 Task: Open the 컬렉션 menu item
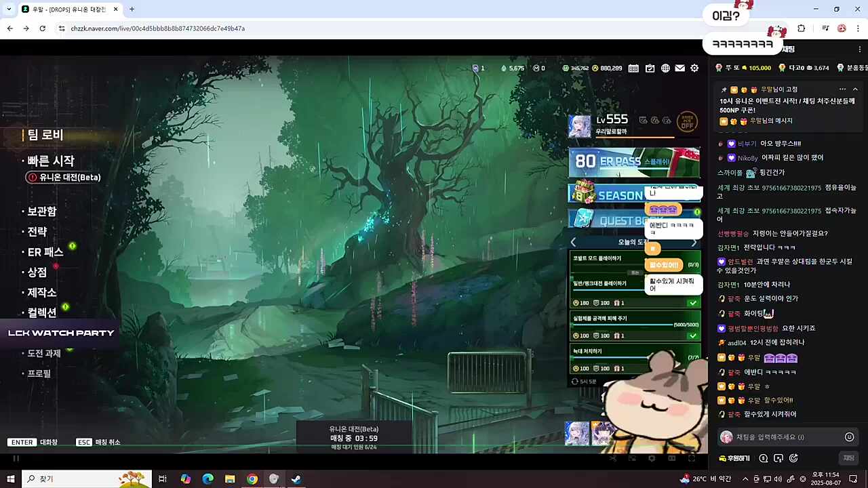click(42, 313)
